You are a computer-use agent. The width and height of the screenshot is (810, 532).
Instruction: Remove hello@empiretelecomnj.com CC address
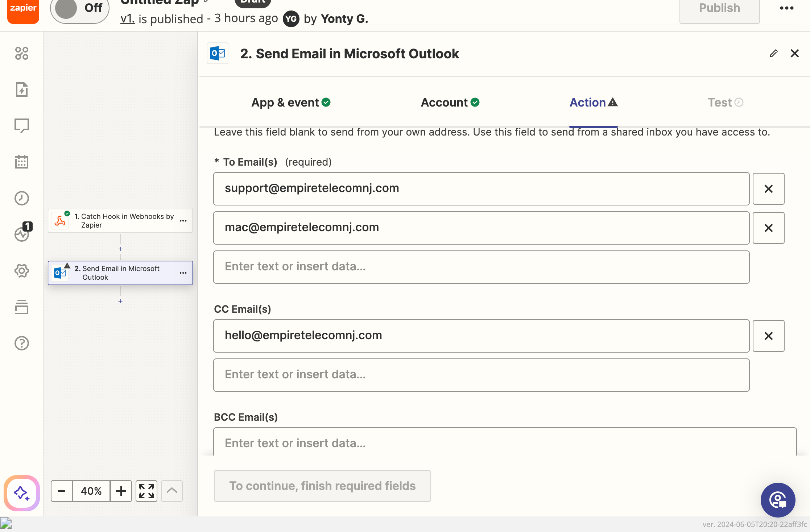pyautogui.click(x=768, y=336)
